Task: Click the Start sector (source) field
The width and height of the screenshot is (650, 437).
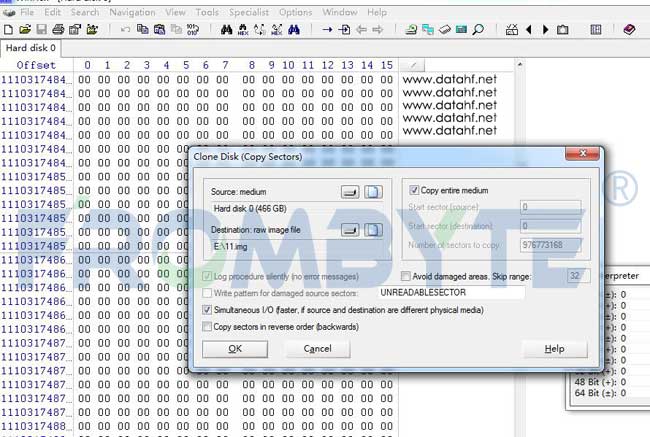Action: point(551,207)
